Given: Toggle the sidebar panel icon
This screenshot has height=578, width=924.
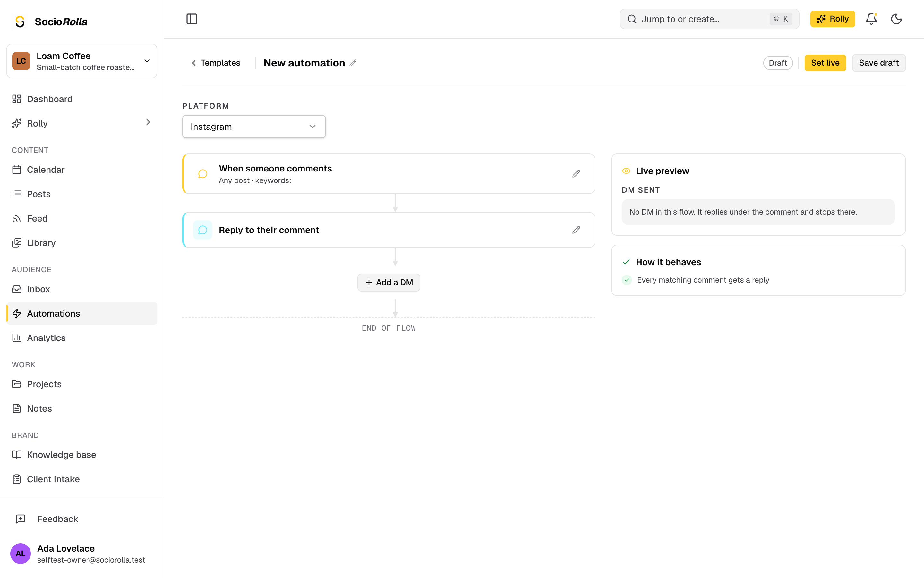Looking at the screenshot, I should click(192, 19).
